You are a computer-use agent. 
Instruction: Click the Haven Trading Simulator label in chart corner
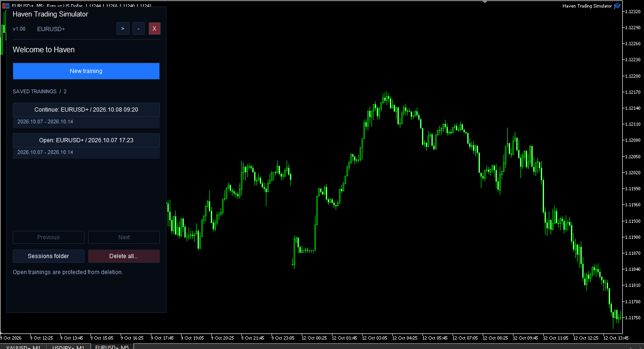[587, 6]
